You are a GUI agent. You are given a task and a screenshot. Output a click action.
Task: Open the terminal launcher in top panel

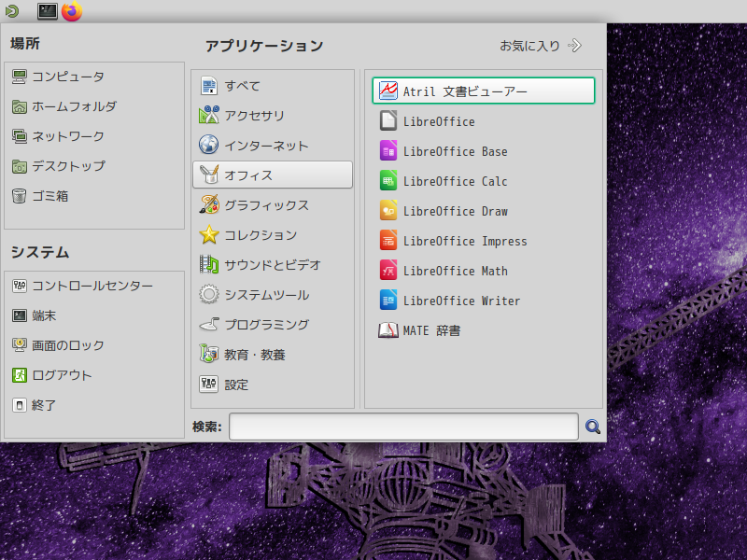point(48,11)
